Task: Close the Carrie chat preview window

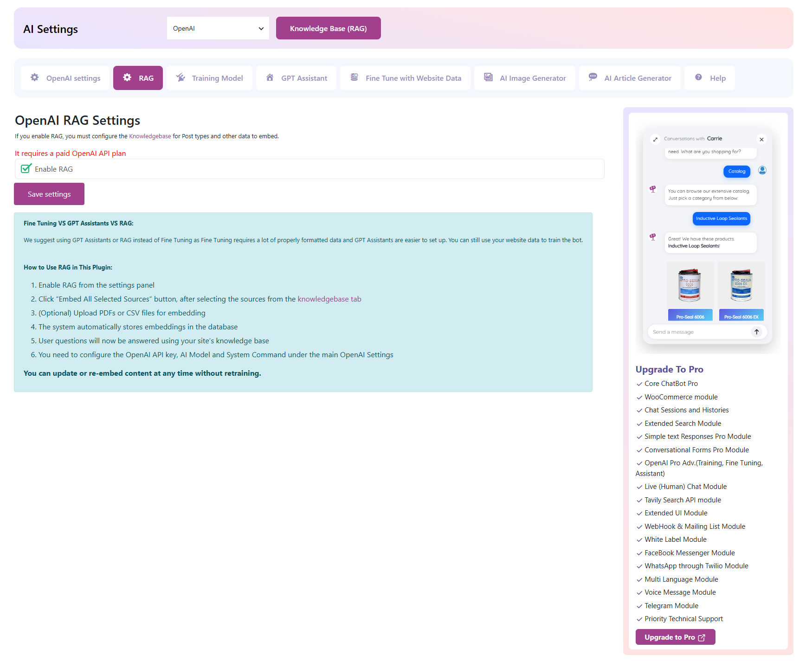Action: [x=761, y=139]
